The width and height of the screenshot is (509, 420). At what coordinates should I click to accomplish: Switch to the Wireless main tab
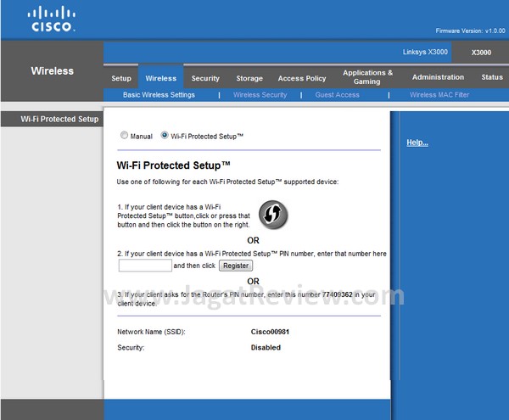pyautogui.click(x=160, y=78)
